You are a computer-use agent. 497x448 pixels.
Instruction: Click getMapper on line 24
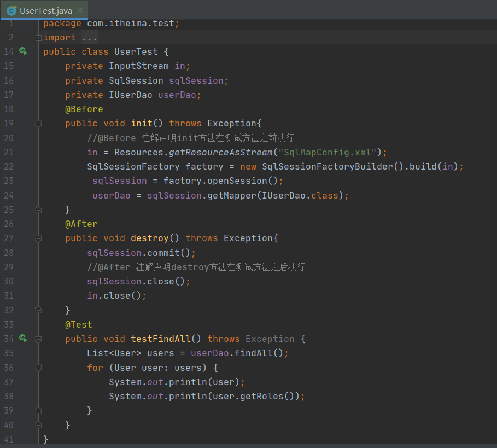[231, 195]
